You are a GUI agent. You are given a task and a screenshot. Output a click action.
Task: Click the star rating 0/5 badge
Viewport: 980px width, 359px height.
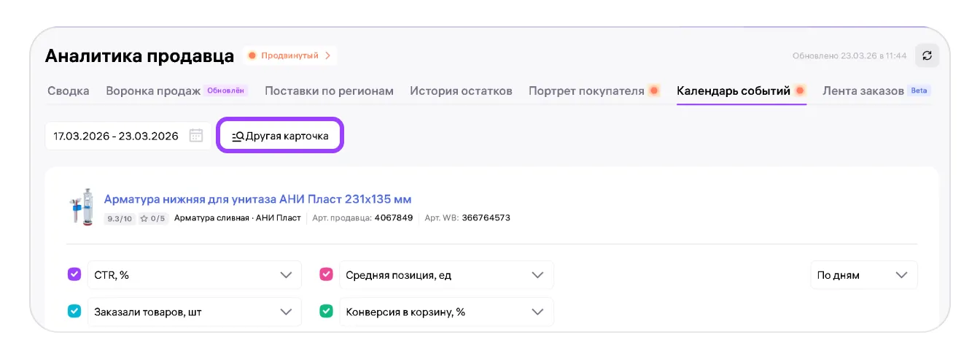tap(153, 217)
